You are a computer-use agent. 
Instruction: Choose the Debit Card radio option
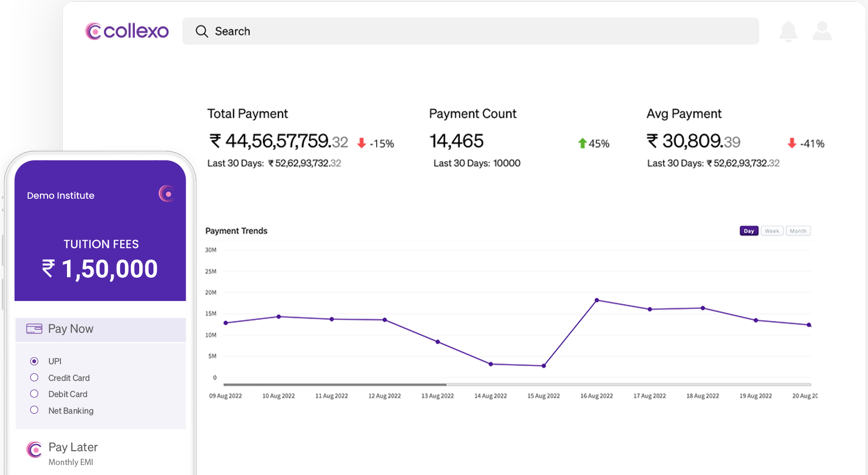pyautogui.click(x=34, y=394)
